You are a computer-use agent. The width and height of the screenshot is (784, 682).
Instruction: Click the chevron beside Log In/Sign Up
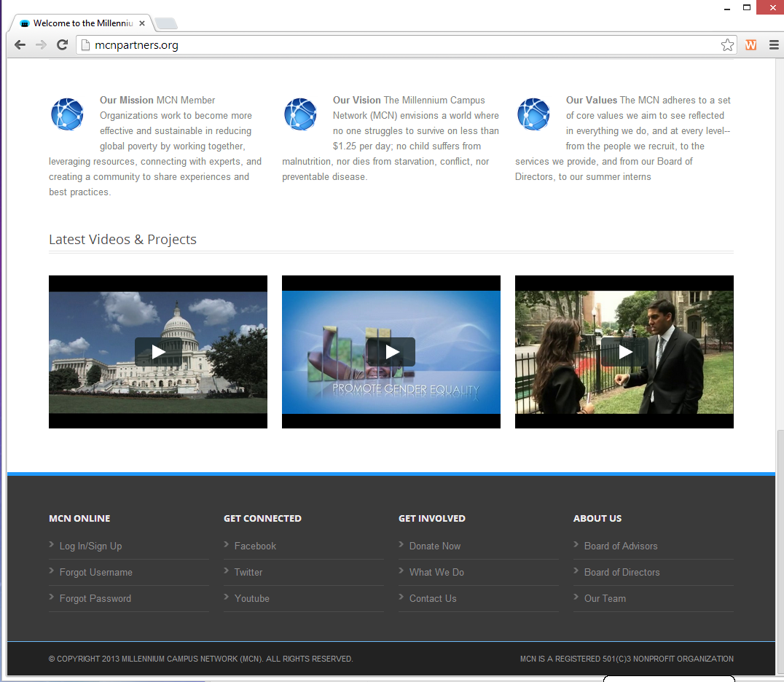click(52, 544)
